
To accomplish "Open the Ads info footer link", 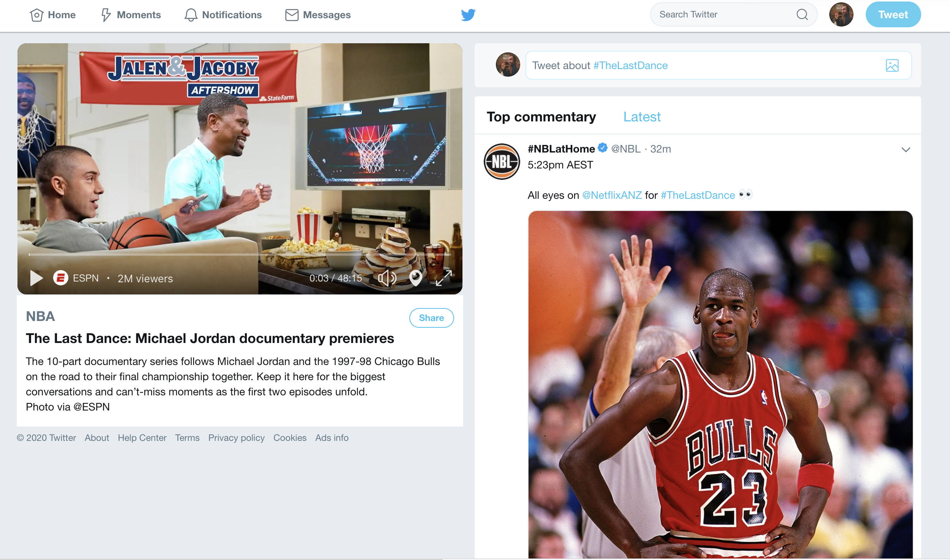I will tap(332, 438).
